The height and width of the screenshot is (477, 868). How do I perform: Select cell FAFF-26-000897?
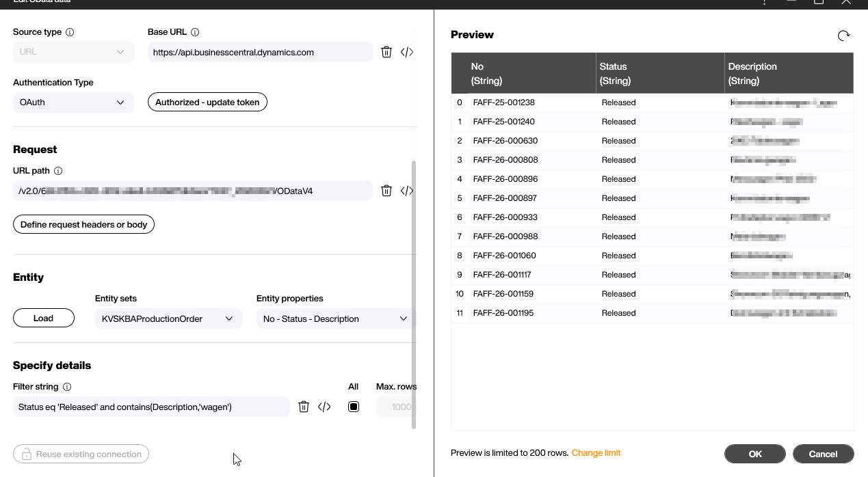[505, 198]
